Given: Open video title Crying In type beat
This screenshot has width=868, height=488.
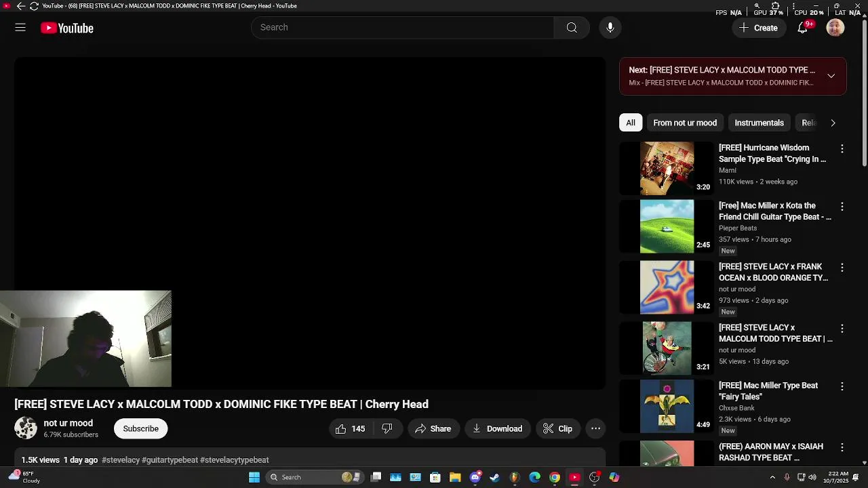Looking at the screenshot, I should pos(772,153).
